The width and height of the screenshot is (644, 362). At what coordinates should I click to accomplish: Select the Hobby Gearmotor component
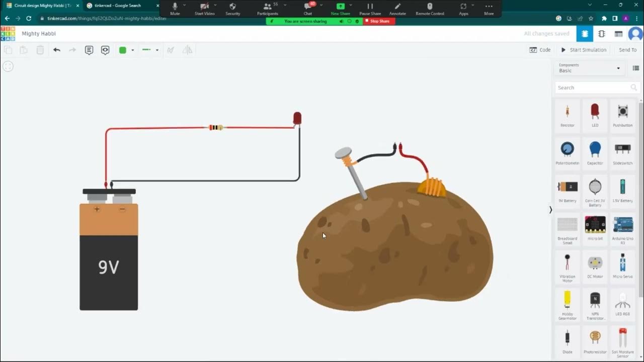(568, 305)
